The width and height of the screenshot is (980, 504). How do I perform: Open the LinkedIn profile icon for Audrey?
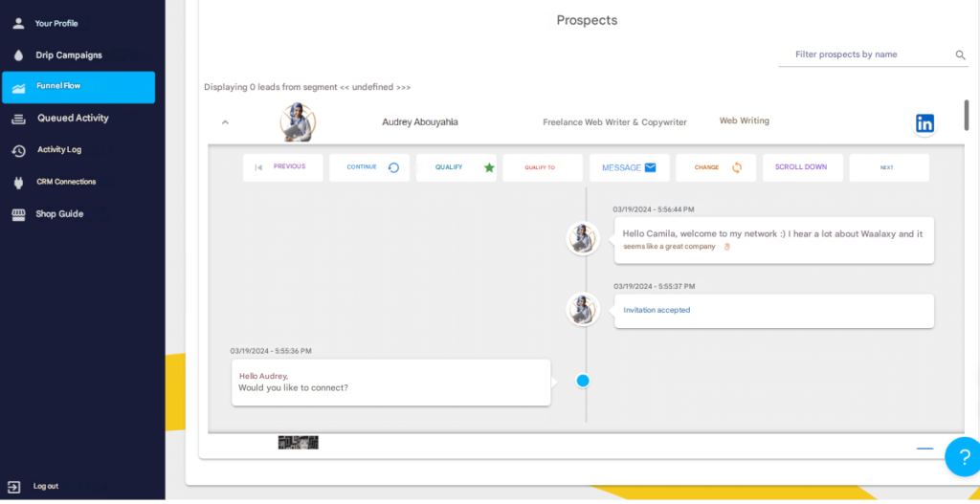(x=924, y=123)
